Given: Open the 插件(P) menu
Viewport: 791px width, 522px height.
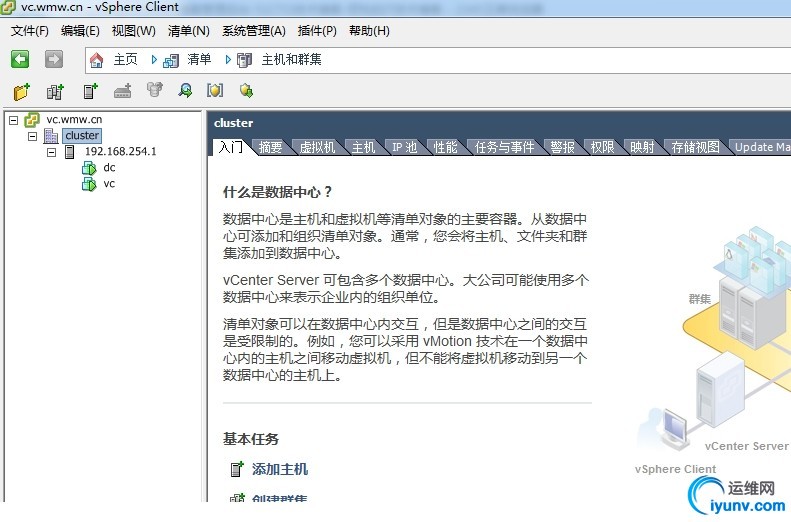Looking at the screenshot, I should [x=317, y=31].
